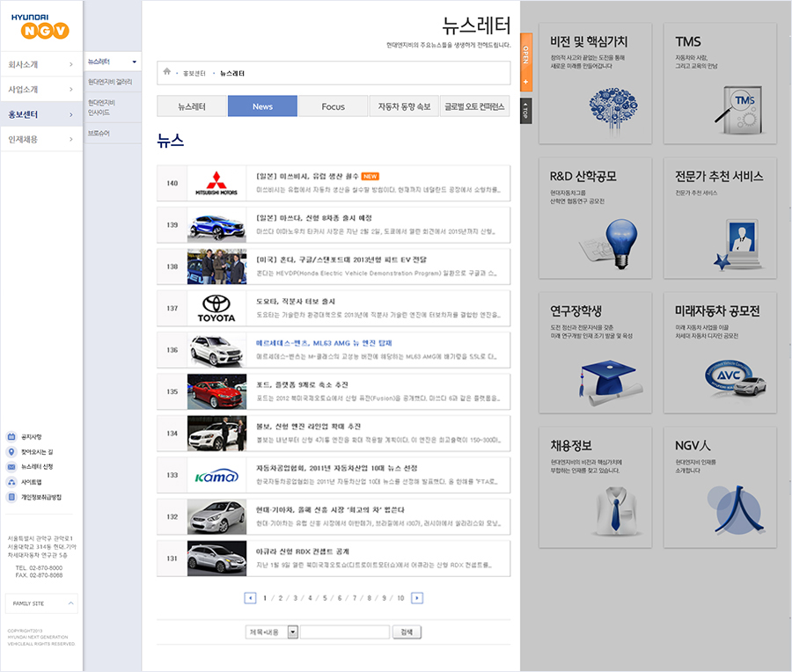This screenshot has width=792, height=672.
Task: Go to next pagination arrow
Action: (417, 598)
